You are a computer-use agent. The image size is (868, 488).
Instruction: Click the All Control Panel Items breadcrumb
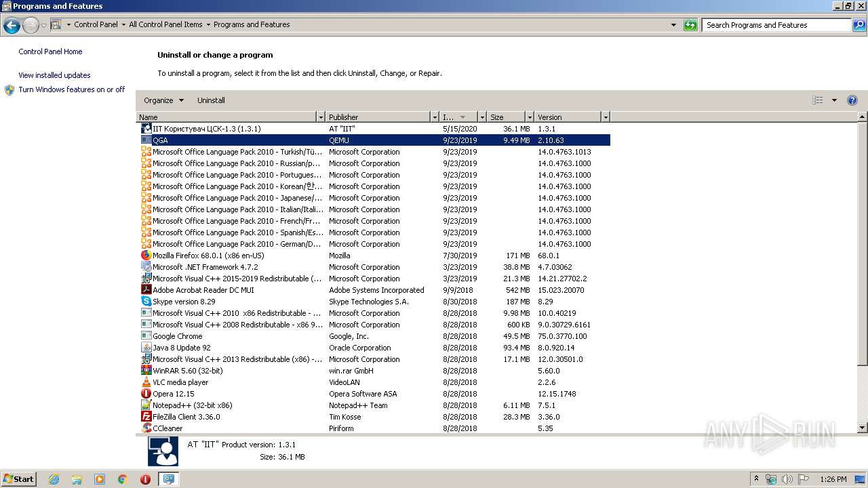(165, 24)
